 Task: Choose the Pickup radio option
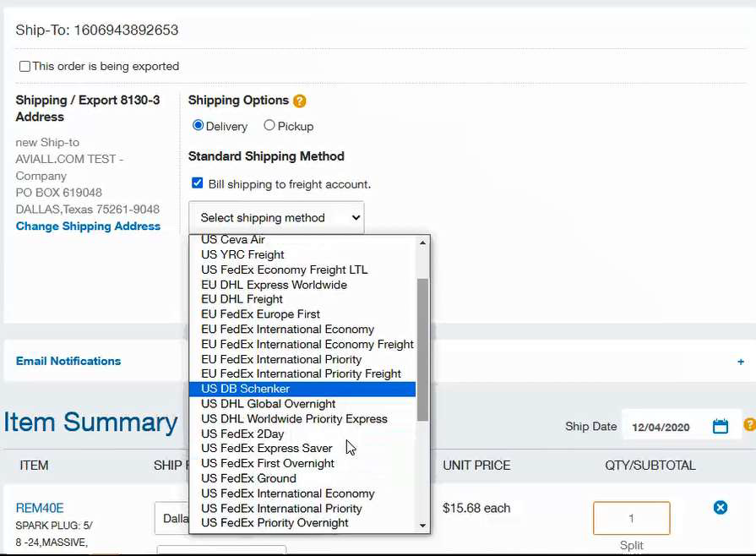pos(269,126)
